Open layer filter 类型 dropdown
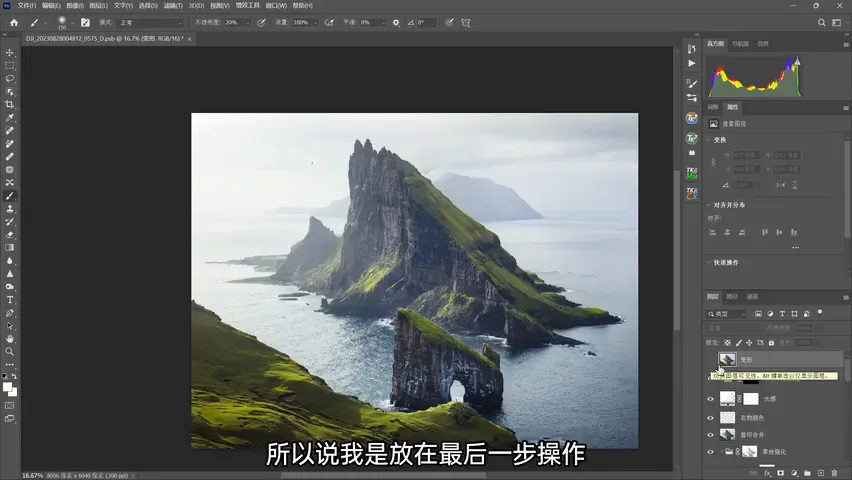Image resolution: width=852 pixels, height=480 pixels. click(727, 314)
